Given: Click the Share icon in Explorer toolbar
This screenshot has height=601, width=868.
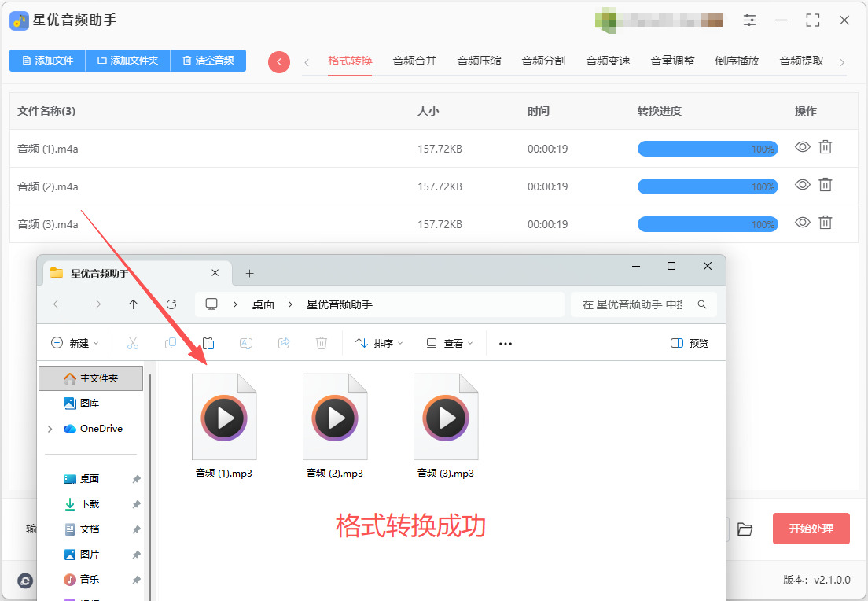Looking at the screenshot, I should coord(283,343).
